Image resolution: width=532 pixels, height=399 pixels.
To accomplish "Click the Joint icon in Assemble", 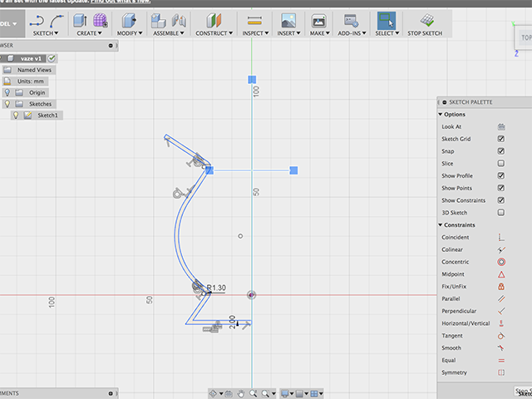I will 179,20.
